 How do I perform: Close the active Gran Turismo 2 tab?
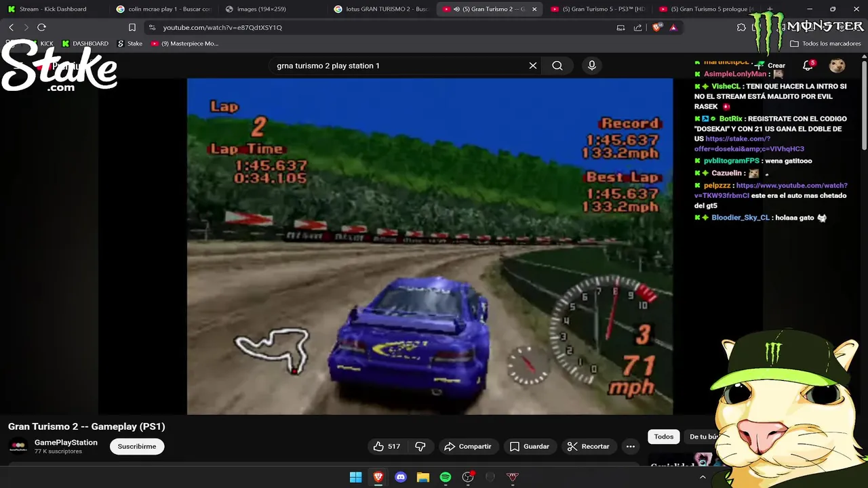point(534,9)
